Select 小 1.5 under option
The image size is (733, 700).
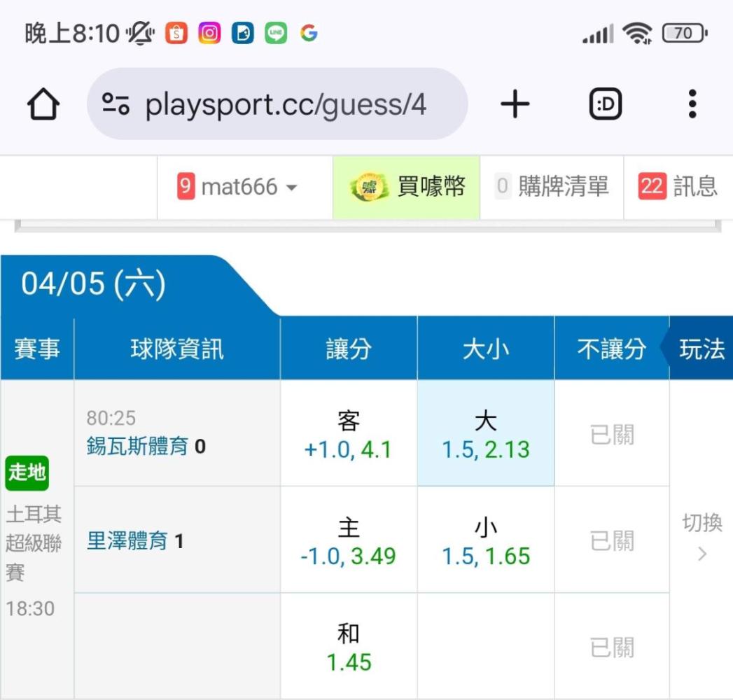pos(485,540)
